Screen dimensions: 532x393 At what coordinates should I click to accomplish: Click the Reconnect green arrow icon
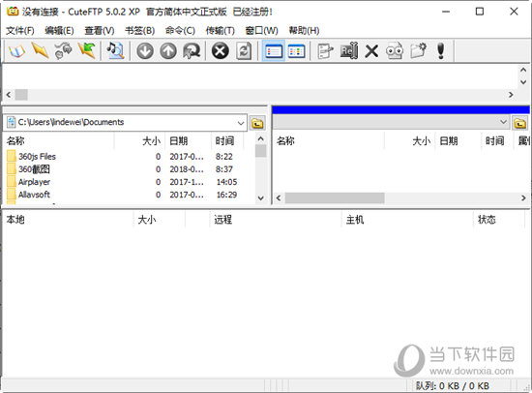pyautogui.click(x=86, y=51)
